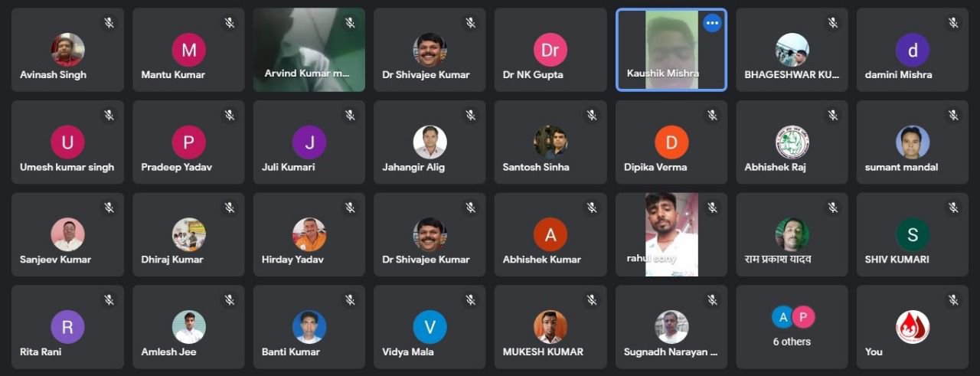This screenshot has width=980, height=376.
Task: Select Santosh Sinha's profile picture
Action: [x=550, y=142]
